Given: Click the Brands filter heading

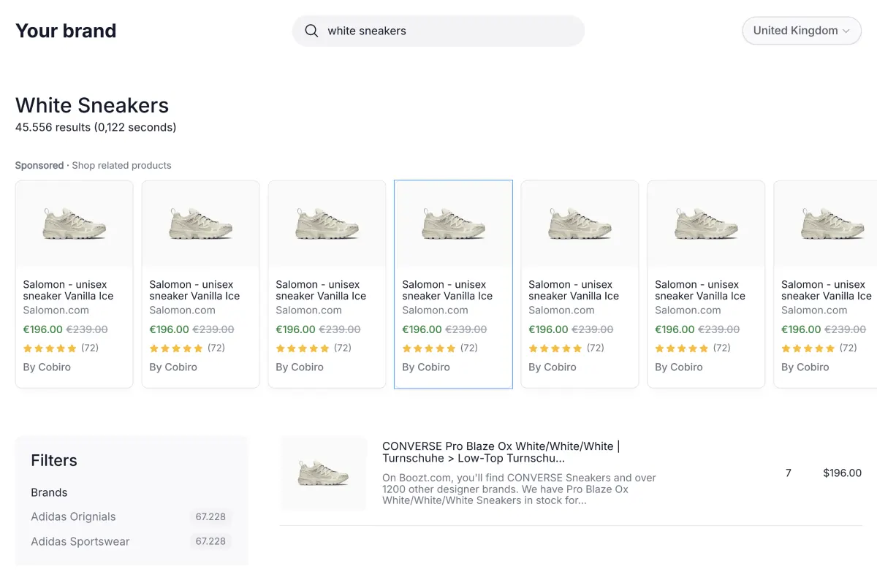Looking at the screenshot, I should tap(49, 492).
